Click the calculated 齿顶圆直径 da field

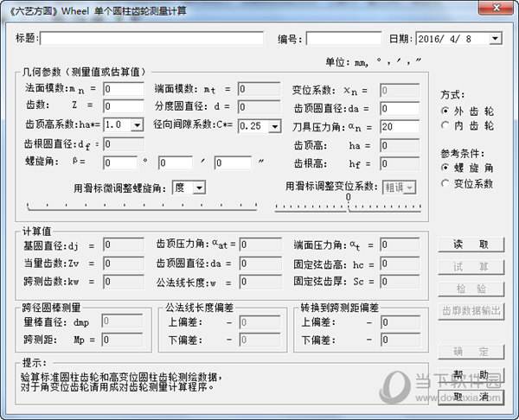260,264
